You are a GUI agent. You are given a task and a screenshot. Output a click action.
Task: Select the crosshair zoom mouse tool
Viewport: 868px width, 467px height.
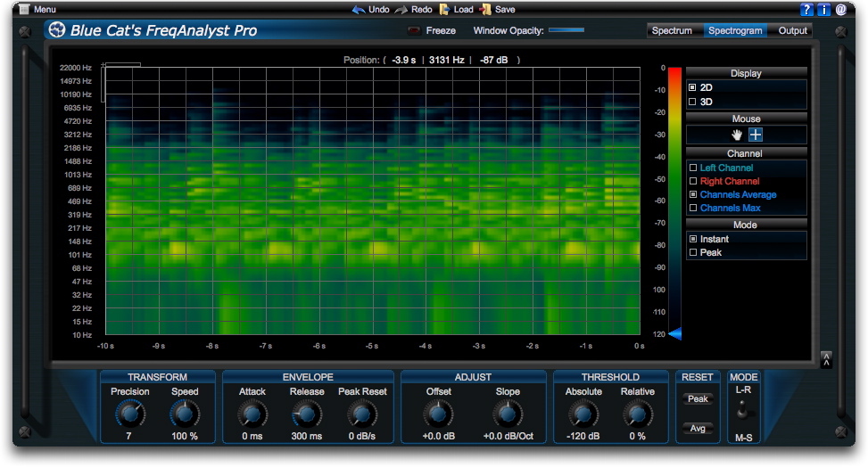(756, 135)
